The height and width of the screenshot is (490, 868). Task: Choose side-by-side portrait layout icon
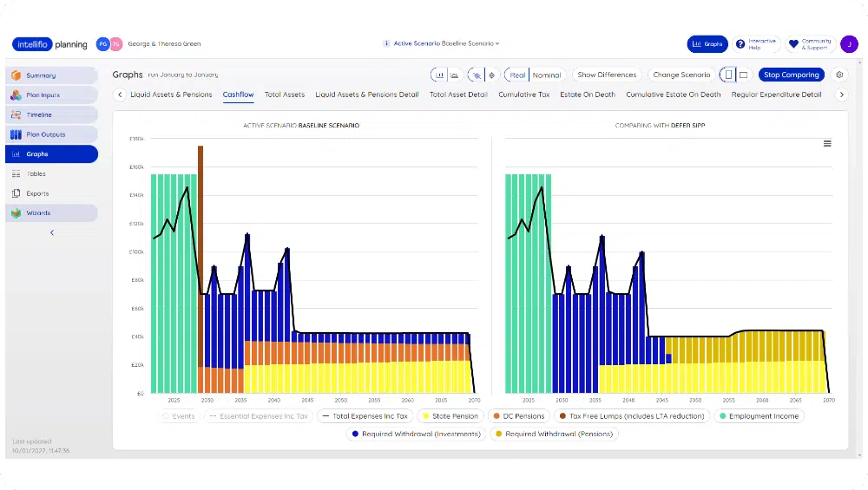(x=728, y=75)
